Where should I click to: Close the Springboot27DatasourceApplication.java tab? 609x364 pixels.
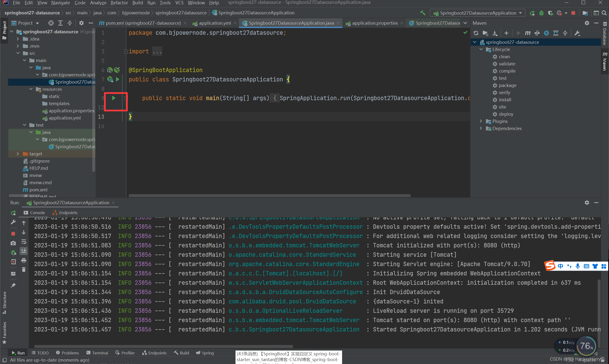point(338,23)
